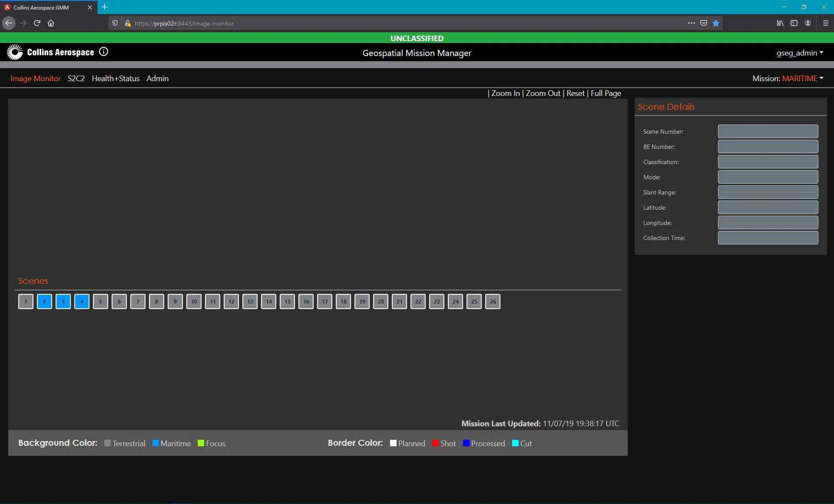Open the S2C2 menu item
Viewport: 834px width, 504px height.
[76, 79]
